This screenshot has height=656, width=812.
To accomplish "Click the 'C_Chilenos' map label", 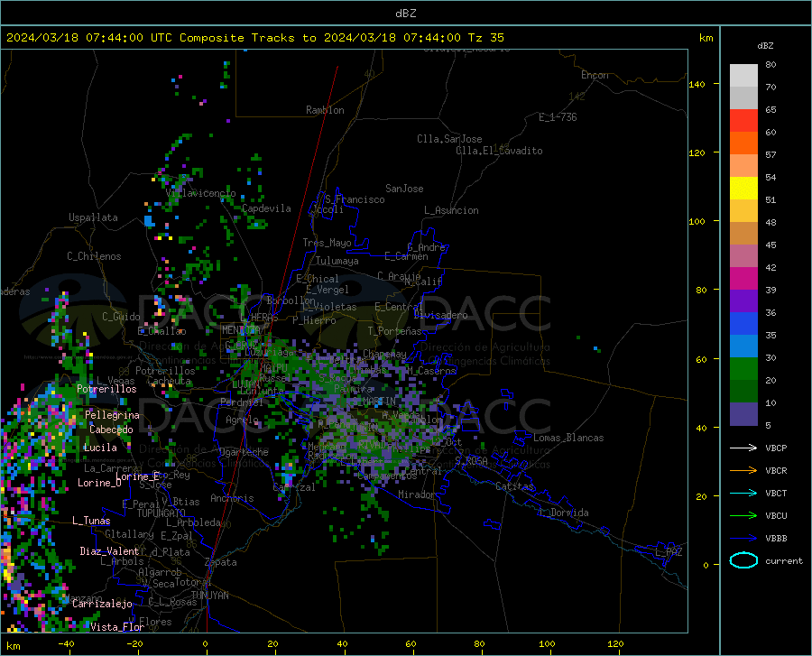I will point(94,256).
